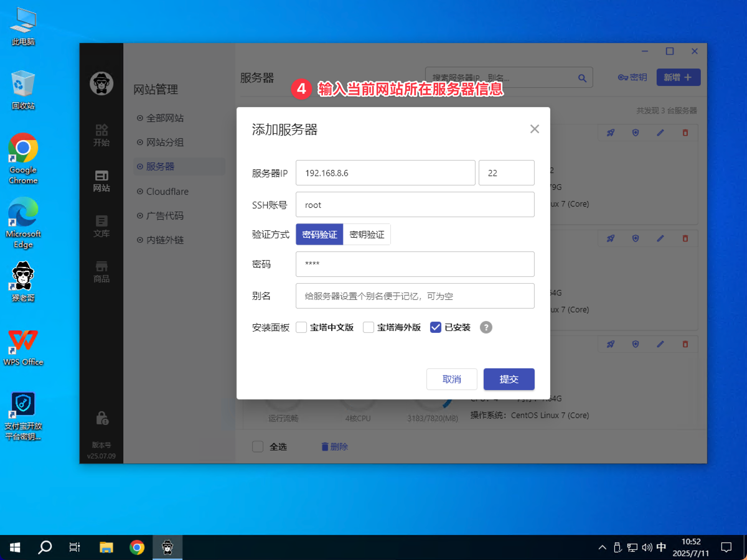Open the 商品 section in sidebar
The image size is (747, 560).
click(101, 271)
